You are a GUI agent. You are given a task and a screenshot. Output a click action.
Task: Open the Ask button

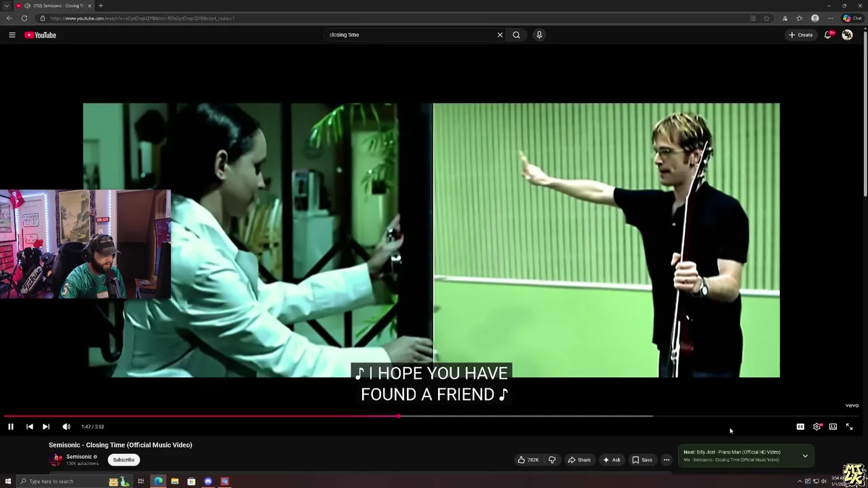coord(612,460)
